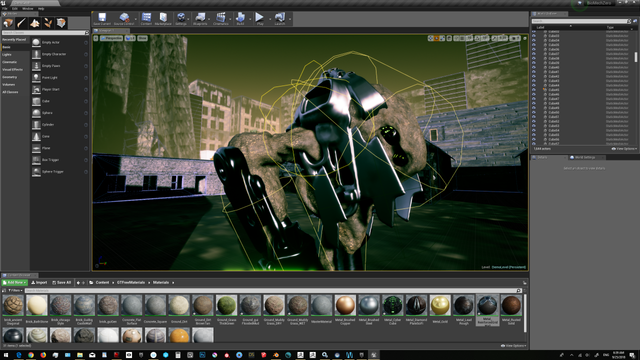The width and height of the screenshot is (640, 360).
Task: Select the Place mode icon
Action: (8, 23)
